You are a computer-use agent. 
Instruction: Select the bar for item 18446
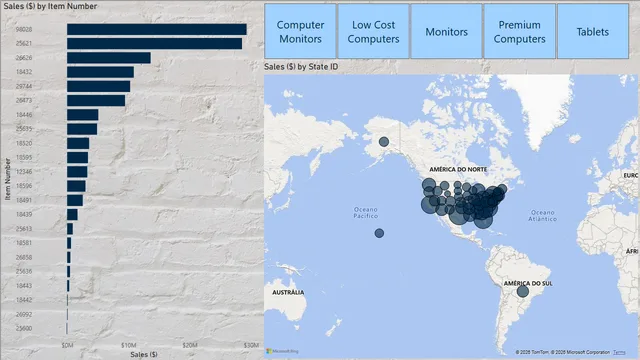point(83,115)
